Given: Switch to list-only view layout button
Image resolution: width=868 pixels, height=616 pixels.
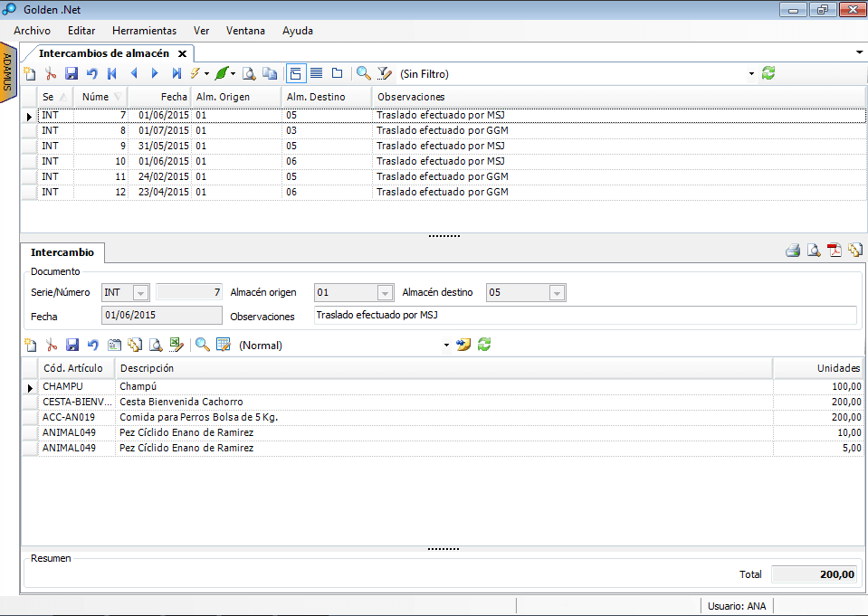Looking at the screenshot, I should click(x=316, y=73).
